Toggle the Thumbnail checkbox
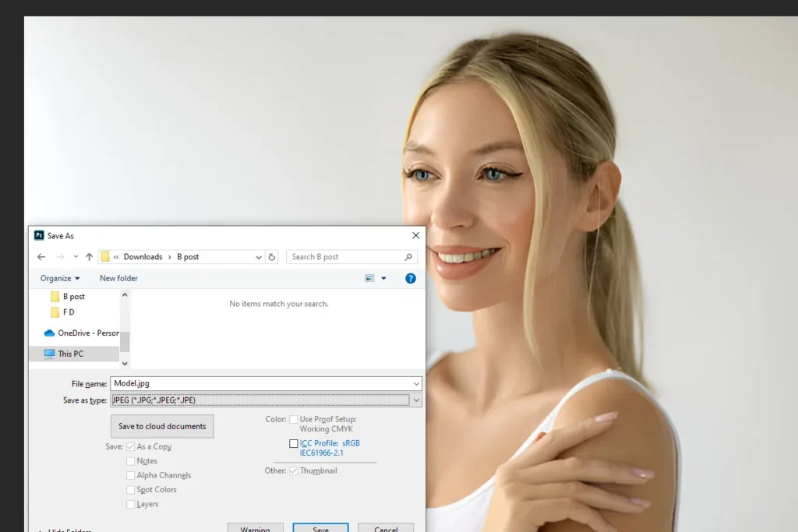Image resolution: width=798 pixels, height=532 pixels. (294, 470)
